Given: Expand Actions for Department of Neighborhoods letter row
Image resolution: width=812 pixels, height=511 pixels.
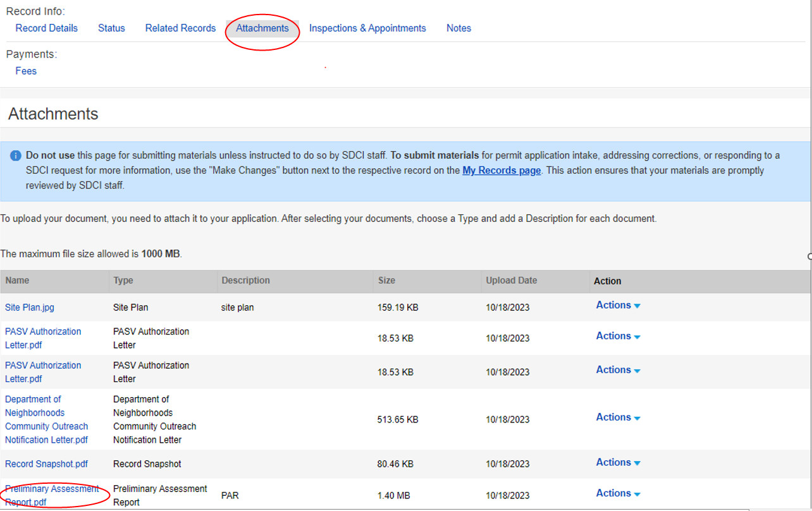Looking at the screenshot, I should click(613, 417).
